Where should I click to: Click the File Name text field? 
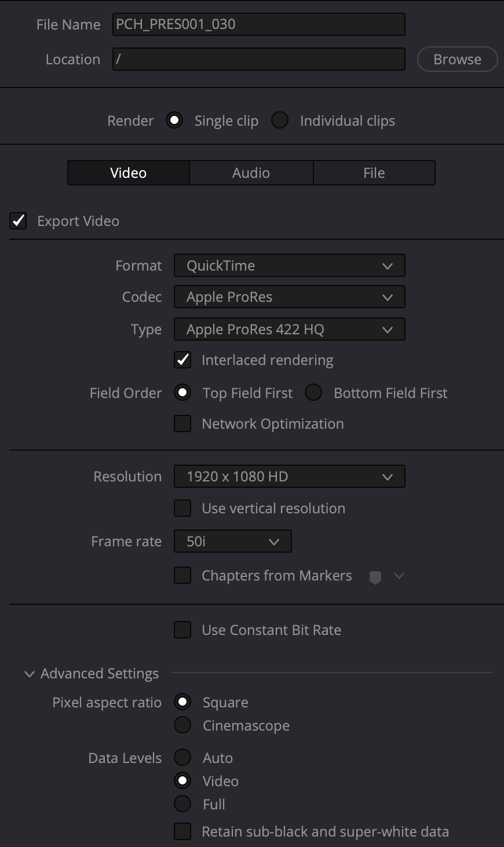point(258,24)
